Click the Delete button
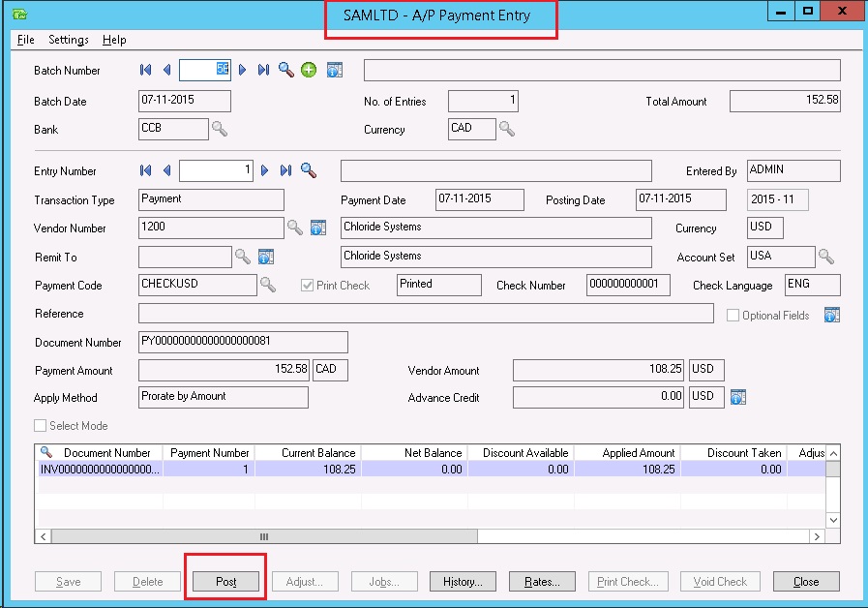This screenshot has width=868, height=608. [147, 582]
